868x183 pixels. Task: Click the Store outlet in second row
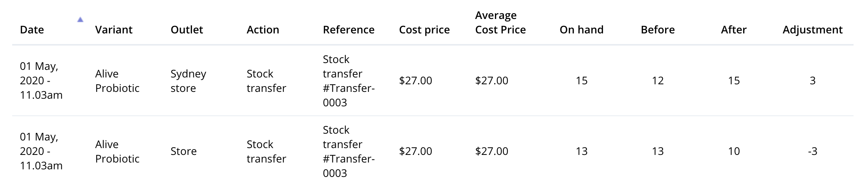coord(183,151)
